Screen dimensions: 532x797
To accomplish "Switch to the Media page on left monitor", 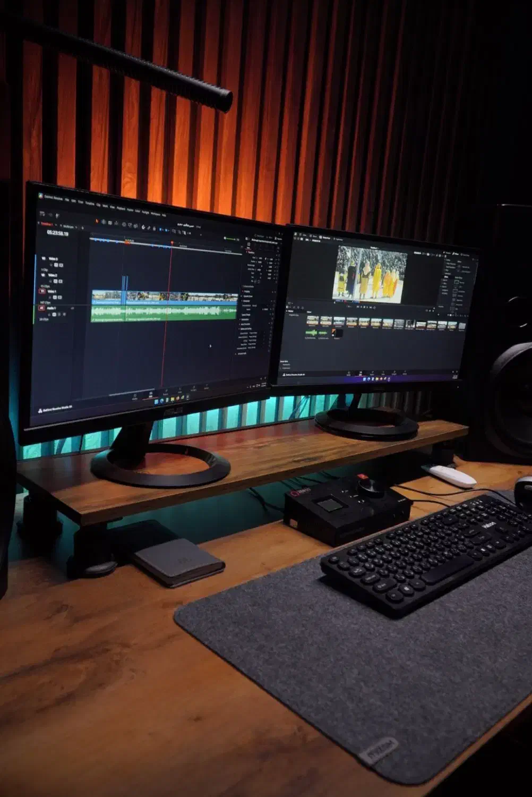I will (135, 396).
